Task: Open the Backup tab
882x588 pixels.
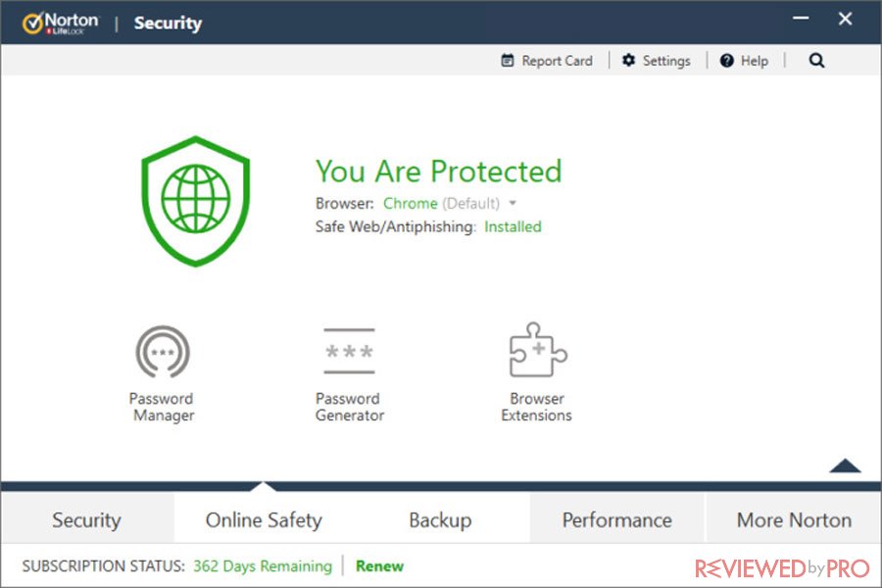Action: (x=440, y=520)
